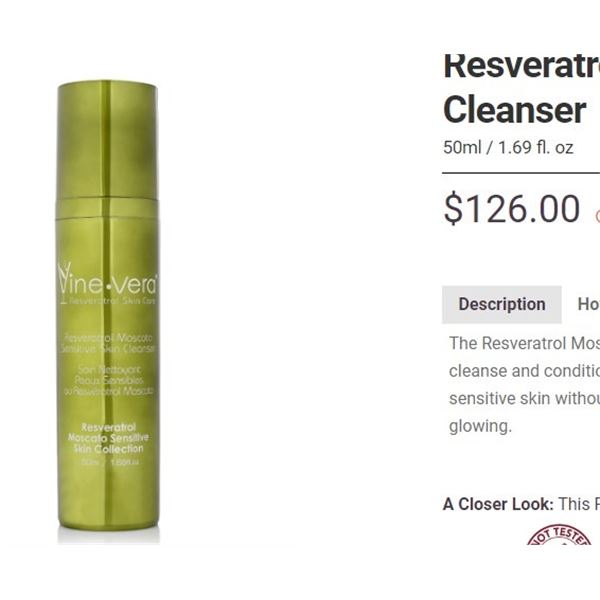This screenshot has width=600, height=600.
Task: Click the 'sensitive skin' line in description
Action: 524,398
